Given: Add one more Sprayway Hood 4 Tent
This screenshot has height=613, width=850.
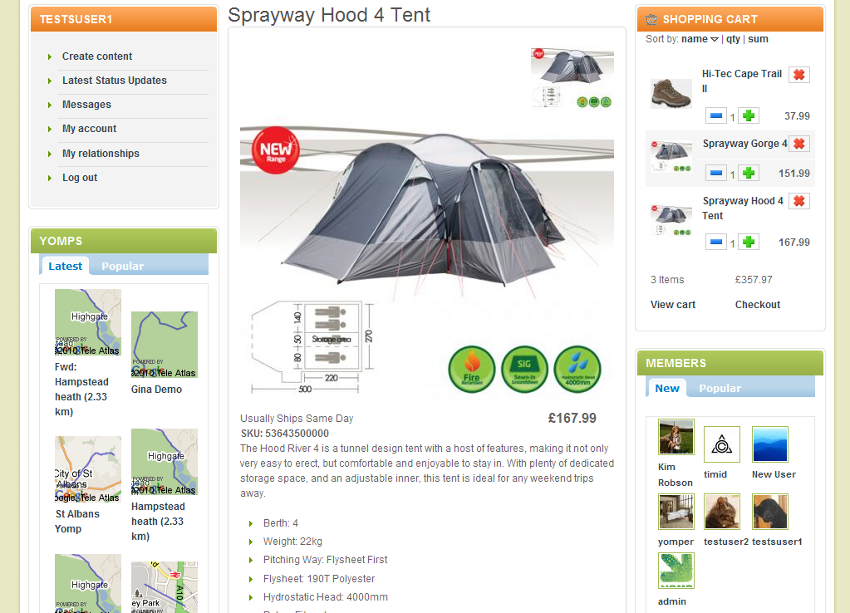Looking at the screenshot, I should 749,242.
